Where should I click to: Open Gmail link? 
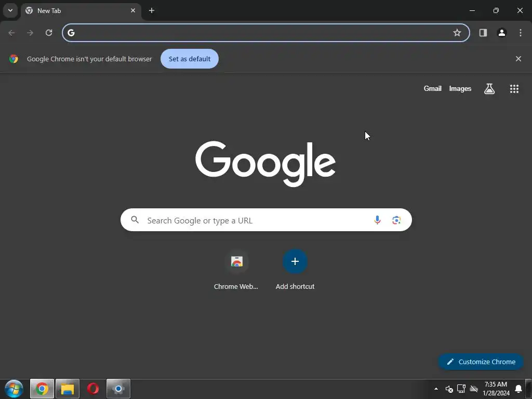coord(432,88)
